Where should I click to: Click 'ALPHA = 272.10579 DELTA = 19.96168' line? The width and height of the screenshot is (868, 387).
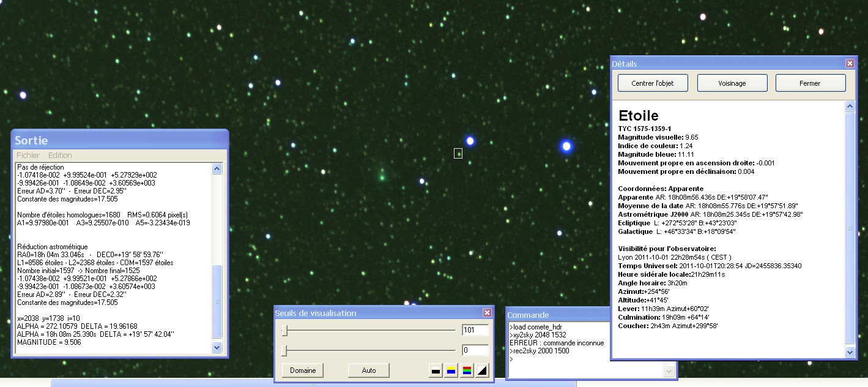click(77, 326)
